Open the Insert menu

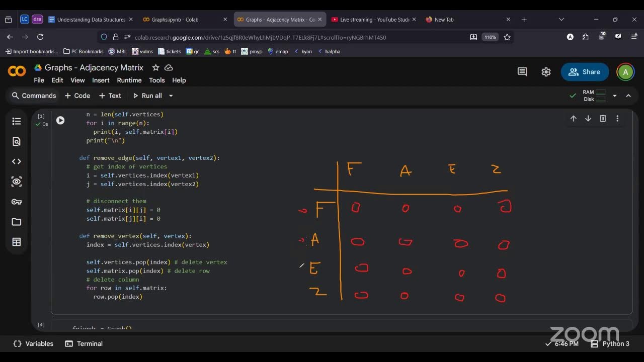point(101,80)
